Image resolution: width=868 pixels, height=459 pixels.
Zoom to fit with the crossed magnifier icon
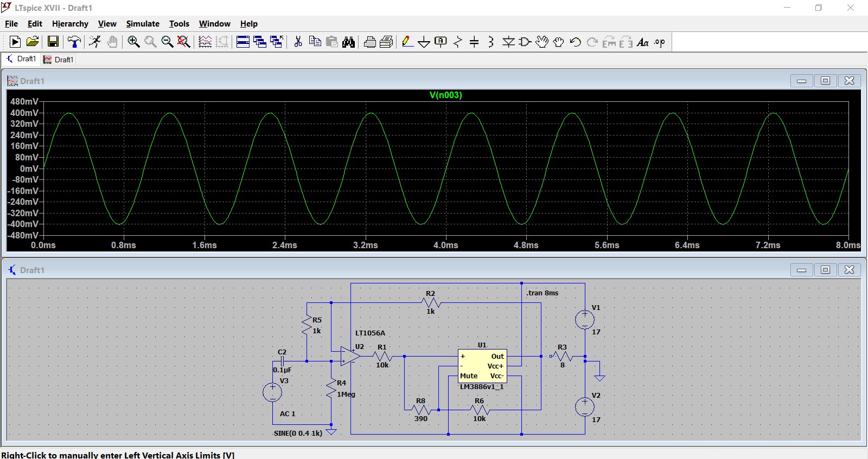tap(184, 42)
